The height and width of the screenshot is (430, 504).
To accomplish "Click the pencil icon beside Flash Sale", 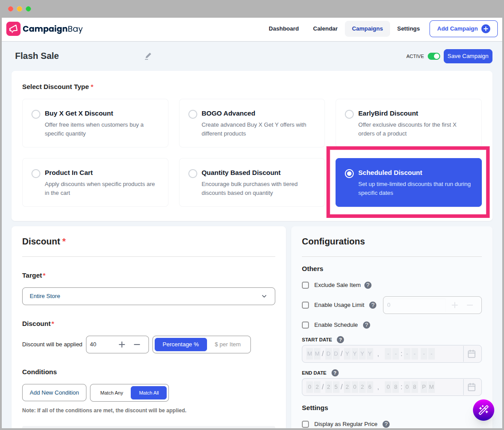I will click(148, 56).
